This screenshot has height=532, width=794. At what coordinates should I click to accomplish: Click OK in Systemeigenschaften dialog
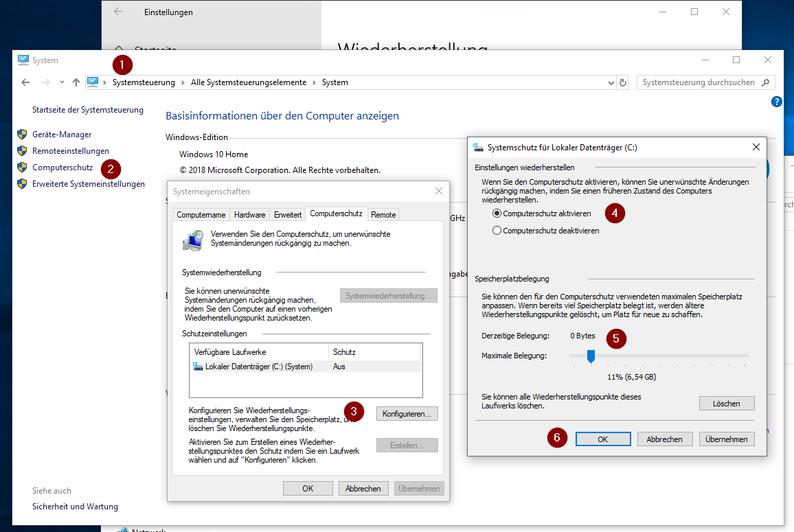point(308,489)
